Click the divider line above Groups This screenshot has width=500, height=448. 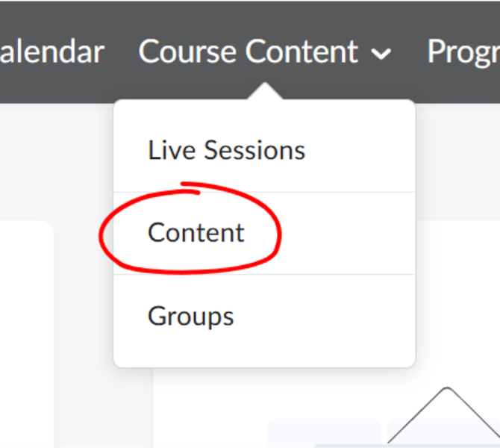coord(264,274)
